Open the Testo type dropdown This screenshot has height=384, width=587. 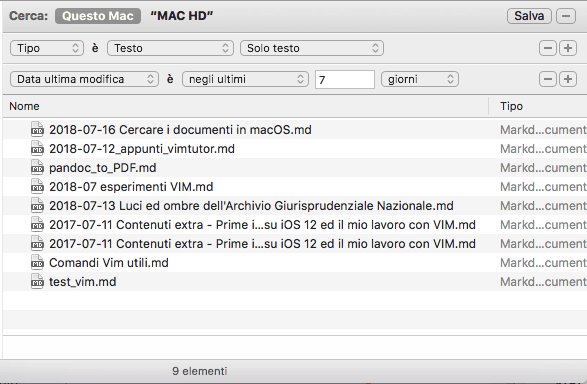(x=170, y=48)
